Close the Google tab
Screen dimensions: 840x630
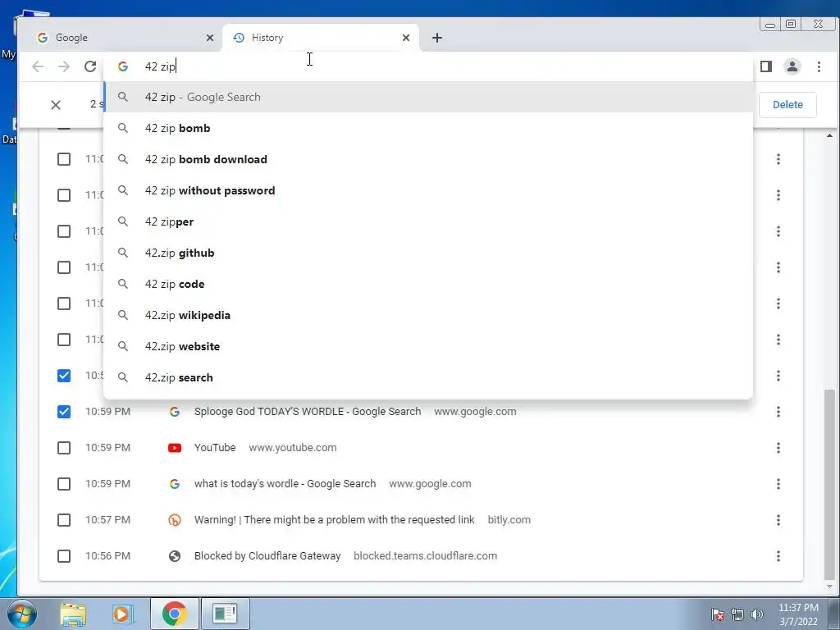[x=209, y=38]
